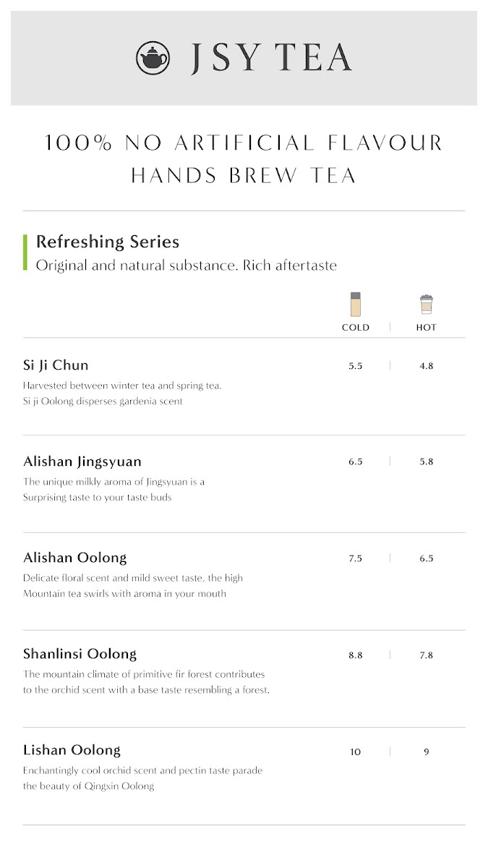Open the Alishan Jingsyuan tea item
Image resolution: width=488 pixels, height=868 pixels.
tap(82, 461)
